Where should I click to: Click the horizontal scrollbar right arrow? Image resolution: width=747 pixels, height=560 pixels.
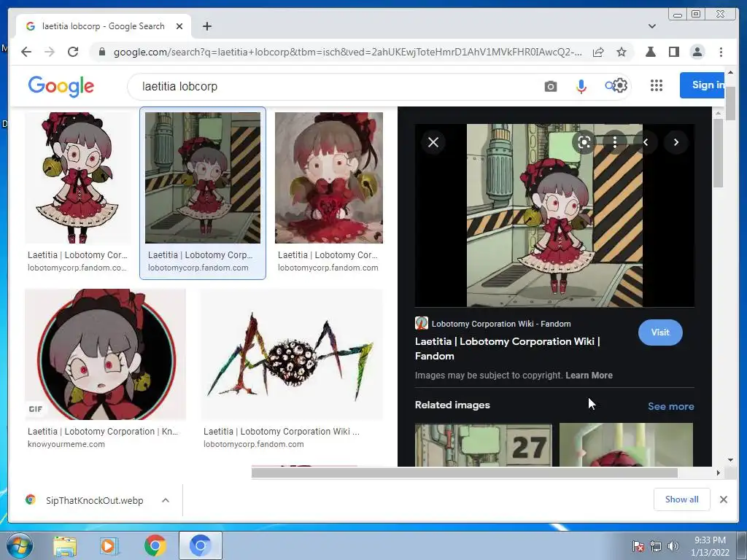[x=719, y=472]
